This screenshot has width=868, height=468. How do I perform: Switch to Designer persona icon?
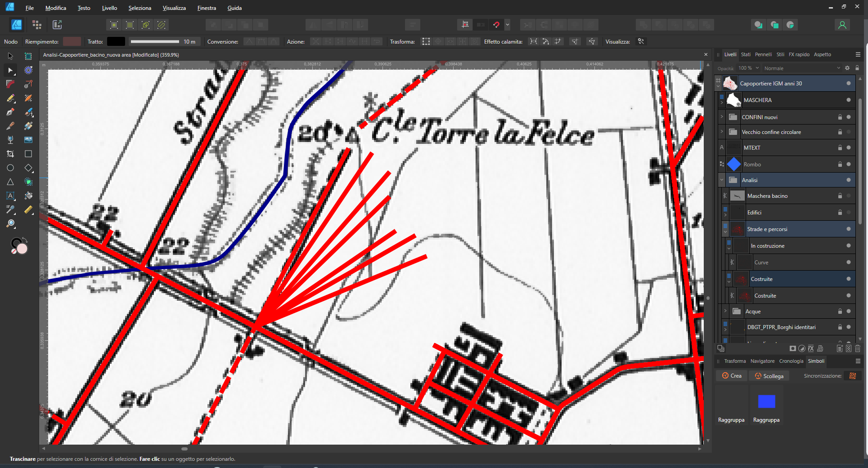17,25
